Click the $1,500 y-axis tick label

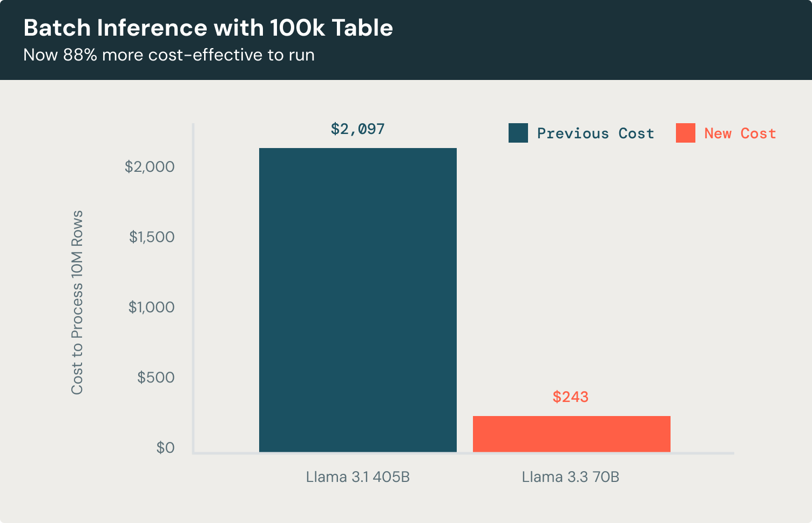coord(152,237)
